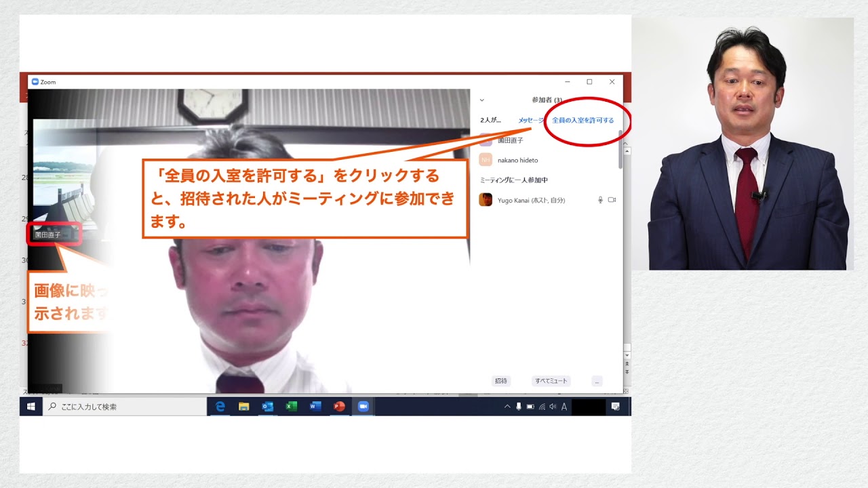Open the メッセージ link in waiting room
The width and height of the screenshot is (868, 488).
(x=530, y=120)
